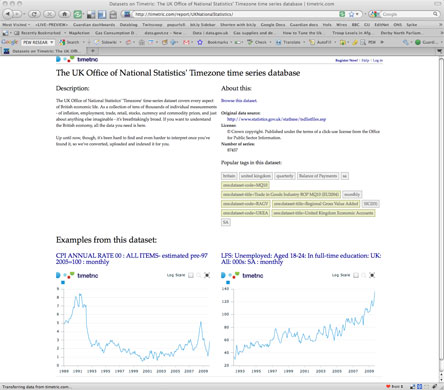Screen dimensions: 444x390
Task: Click the green icon inside the address bar
Action: click(x=342, y=14)
